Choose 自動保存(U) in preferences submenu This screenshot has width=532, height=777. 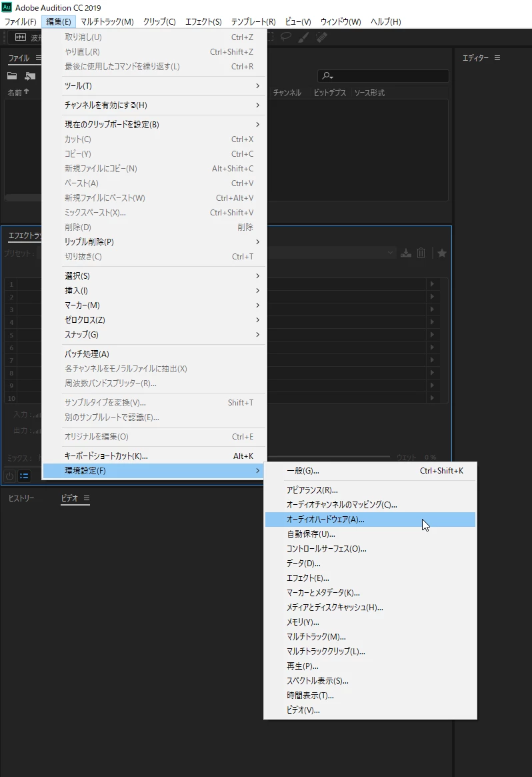coord(370,534)
